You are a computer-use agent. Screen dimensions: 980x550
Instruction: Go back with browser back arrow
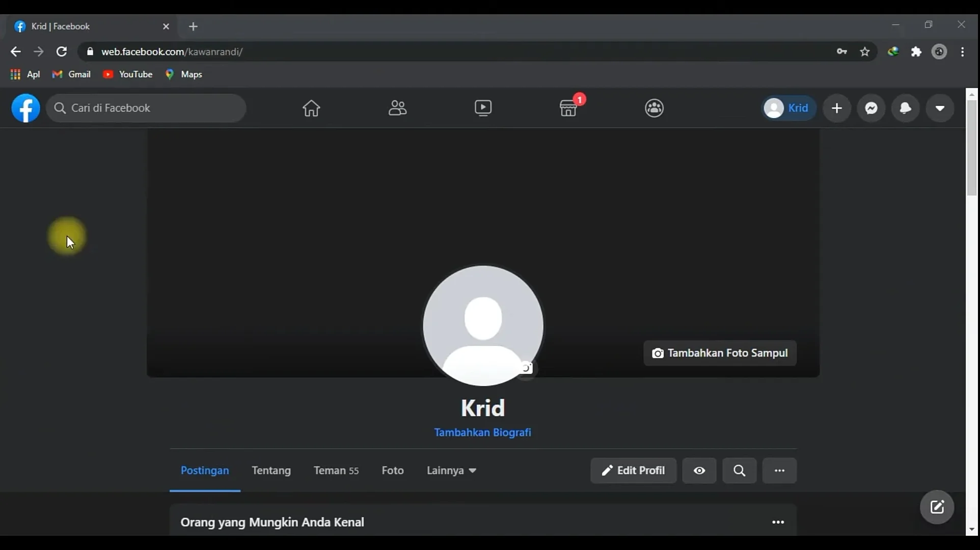[x=15, y=51]
